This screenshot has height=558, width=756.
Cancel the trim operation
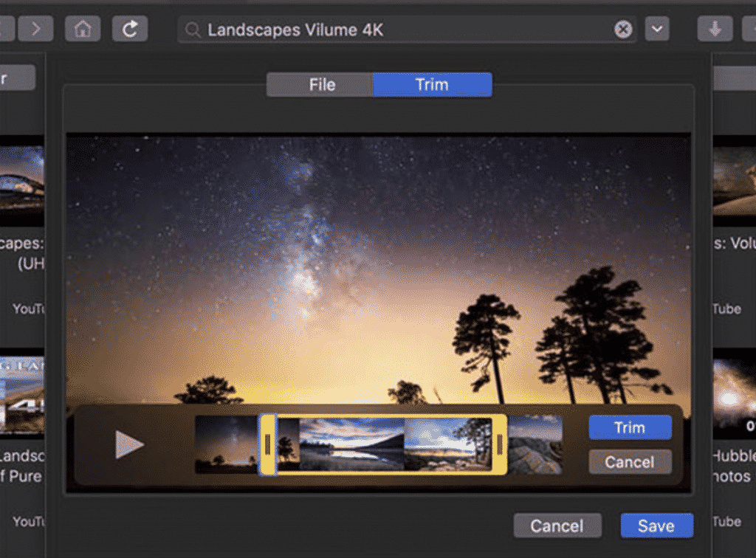[x=630, y=462]
